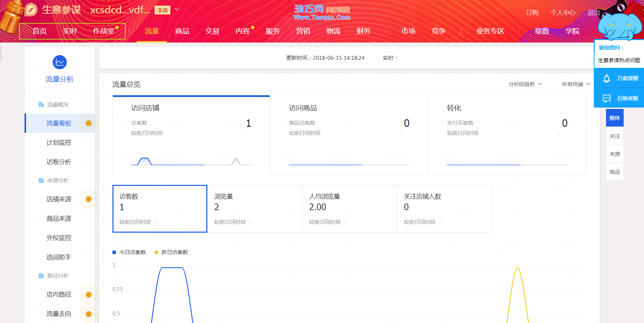Open the 营销 navigation tab
Viewport: 644px width, 323px height.
click(x=303, y=31)
